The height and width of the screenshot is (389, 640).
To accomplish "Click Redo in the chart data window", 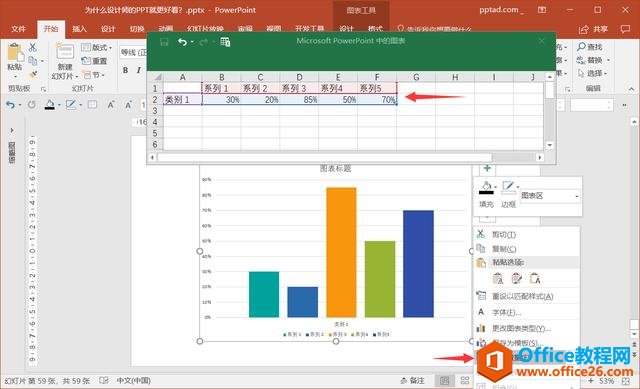I will (203, 42).
